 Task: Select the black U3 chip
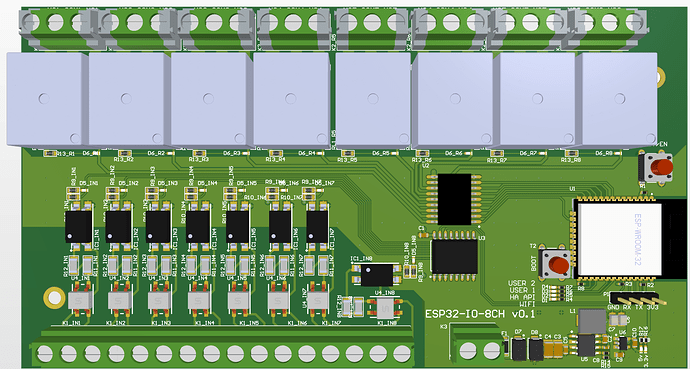pyautogui.click(x=455, y=255)
